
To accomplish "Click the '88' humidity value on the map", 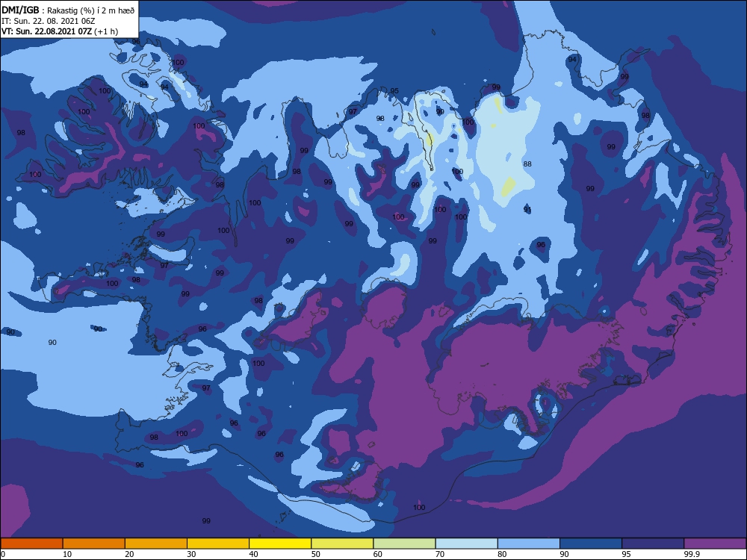I will pyautogui.click(x=527, y=164).
